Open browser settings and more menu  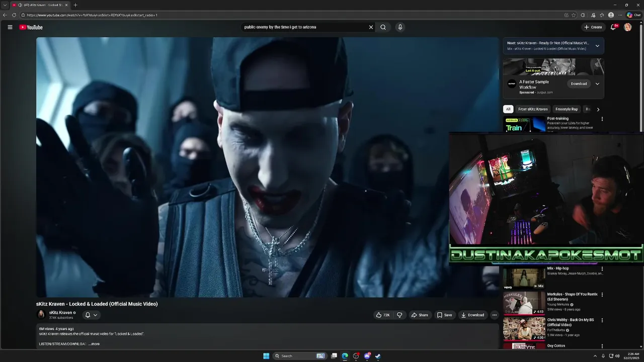[x=620, y=15]
